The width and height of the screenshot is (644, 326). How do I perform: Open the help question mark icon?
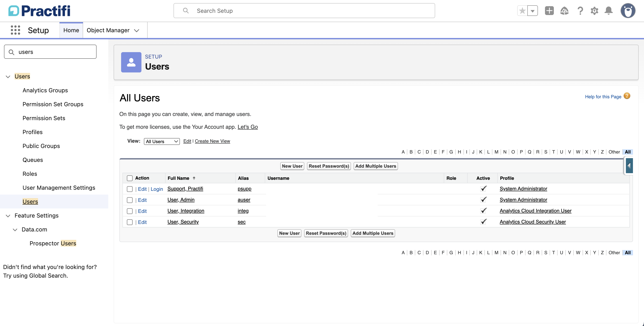click(x=580, y=11)
